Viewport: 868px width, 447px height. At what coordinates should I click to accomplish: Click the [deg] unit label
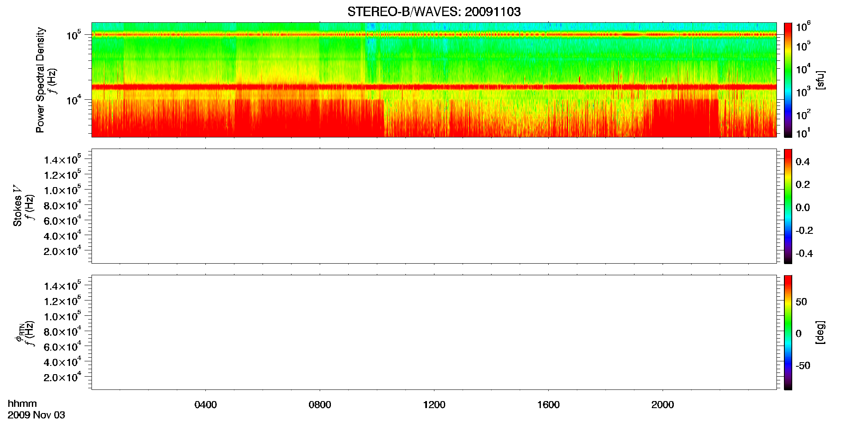(820, 332)
